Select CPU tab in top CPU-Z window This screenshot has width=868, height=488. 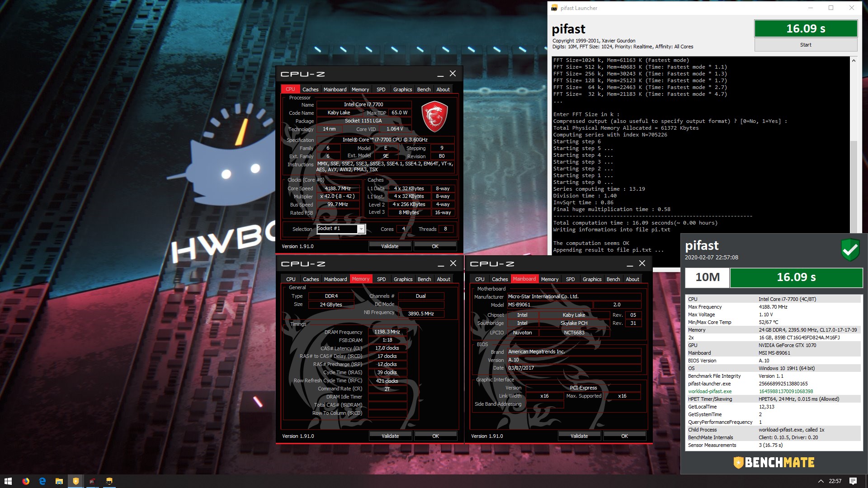click(290, 89)
